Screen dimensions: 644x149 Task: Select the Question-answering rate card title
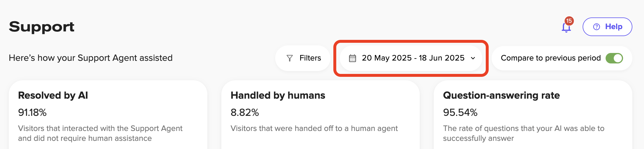click(501, 95)
